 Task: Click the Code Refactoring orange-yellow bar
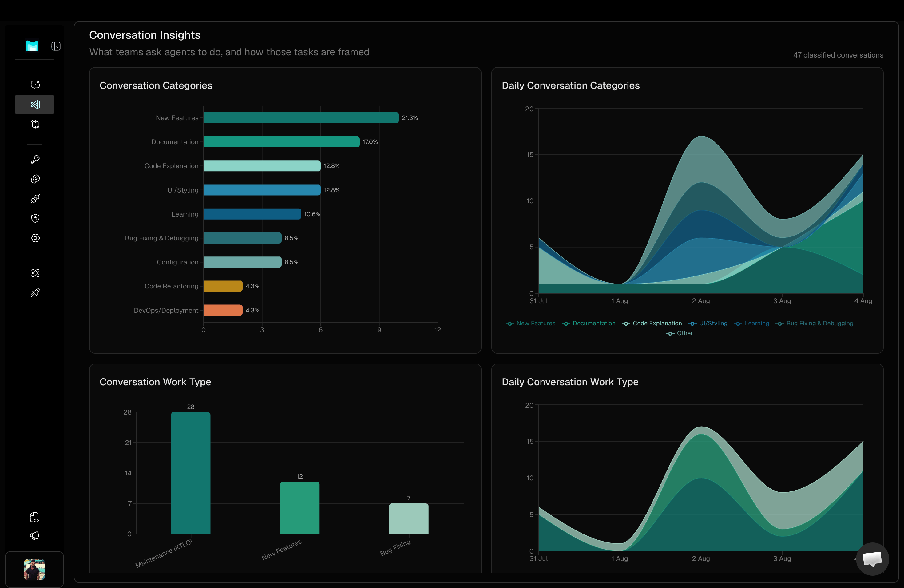[x=223, y=286]
